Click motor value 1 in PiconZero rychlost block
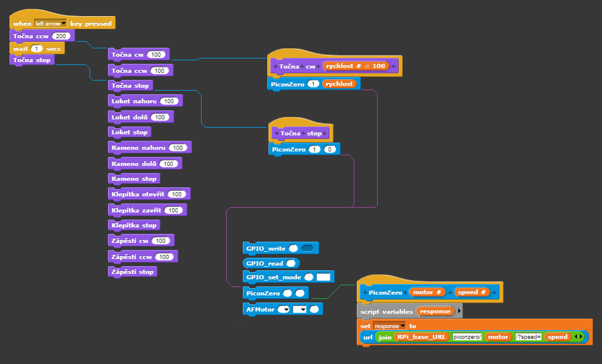Viewport: 602px width, 364px height. (313, 84)
